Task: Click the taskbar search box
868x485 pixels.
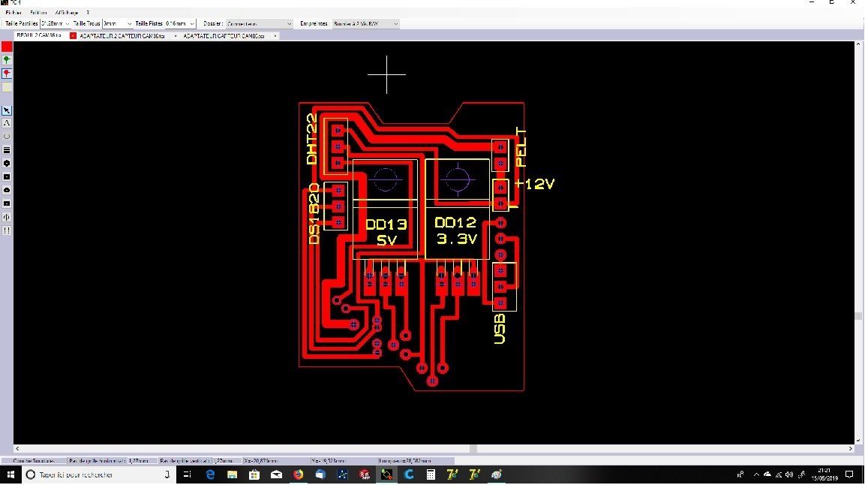Action: (x=98, y=474)
